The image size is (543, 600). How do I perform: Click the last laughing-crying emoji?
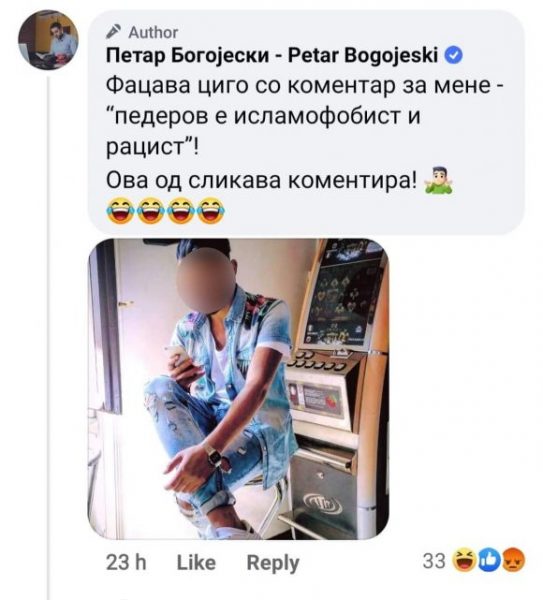click(x=212, y=210)
